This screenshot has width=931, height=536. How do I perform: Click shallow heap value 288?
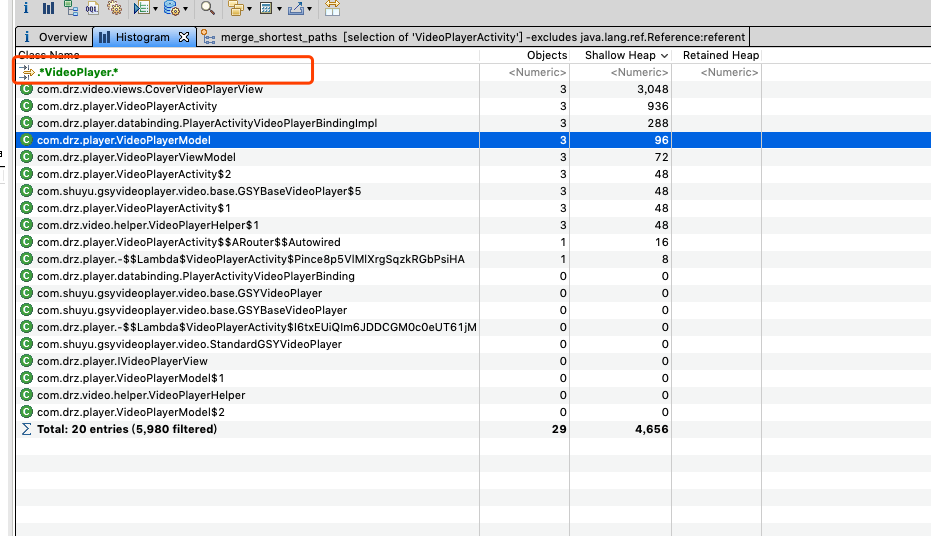click(x=658, y=123)
